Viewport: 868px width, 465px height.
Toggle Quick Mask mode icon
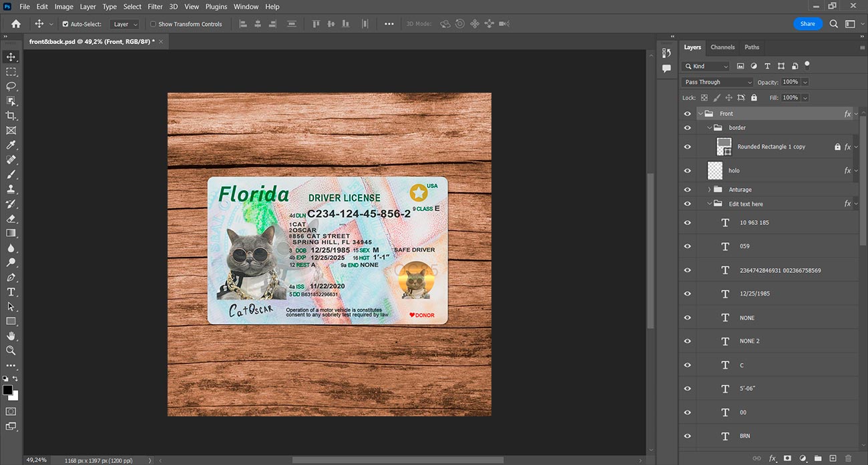[11, 412]
